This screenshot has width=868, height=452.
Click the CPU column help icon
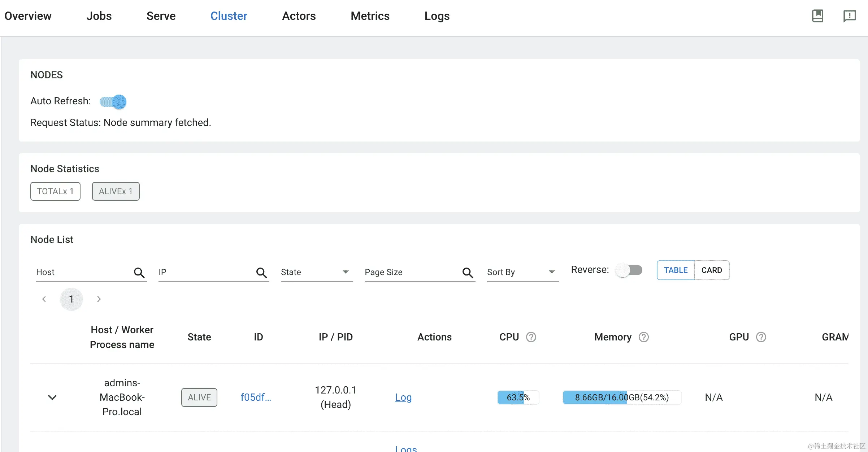[531, 337]
